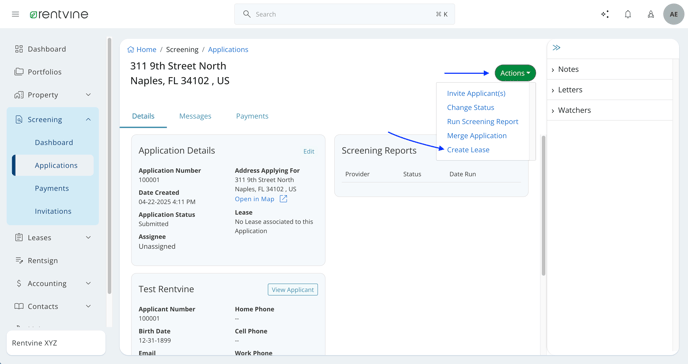Open the AE user avatar
This screenshot has height=364, width=688.
click(674, 14)
